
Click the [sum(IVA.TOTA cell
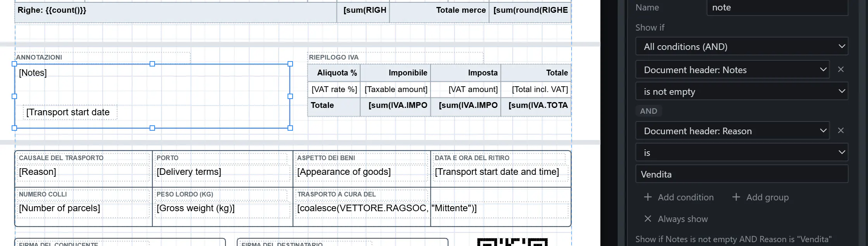point(536,107)
